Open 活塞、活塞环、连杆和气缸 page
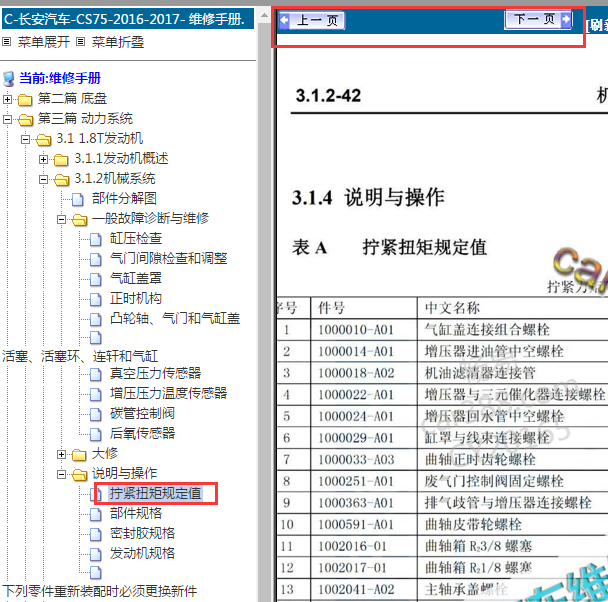 tap(80, 356)
